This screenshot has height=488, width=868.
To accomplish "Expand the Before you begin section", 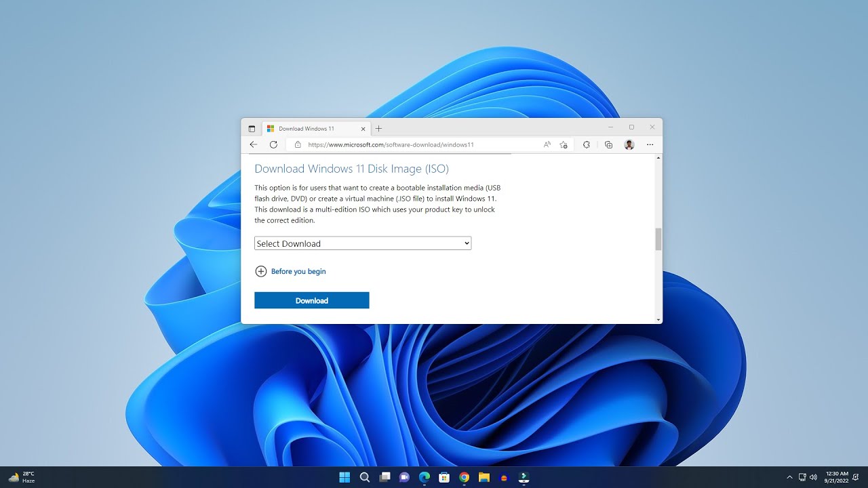I will 290,271.
